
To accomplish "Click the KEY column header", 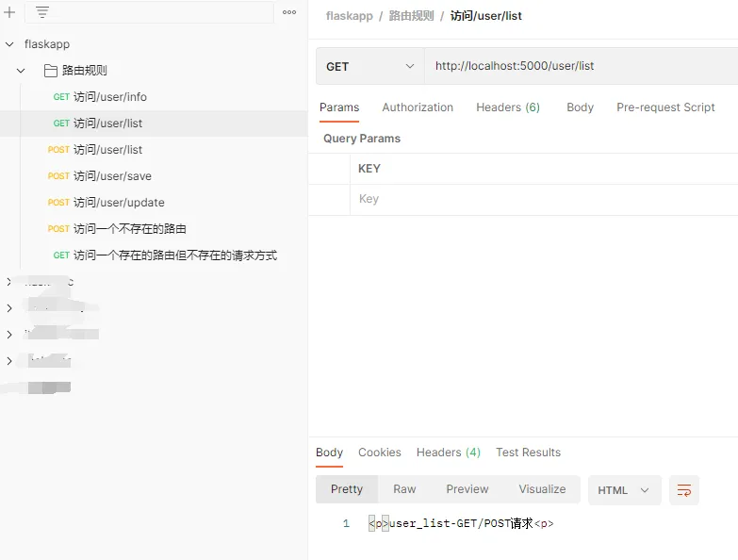I will [x=369, y=169].
